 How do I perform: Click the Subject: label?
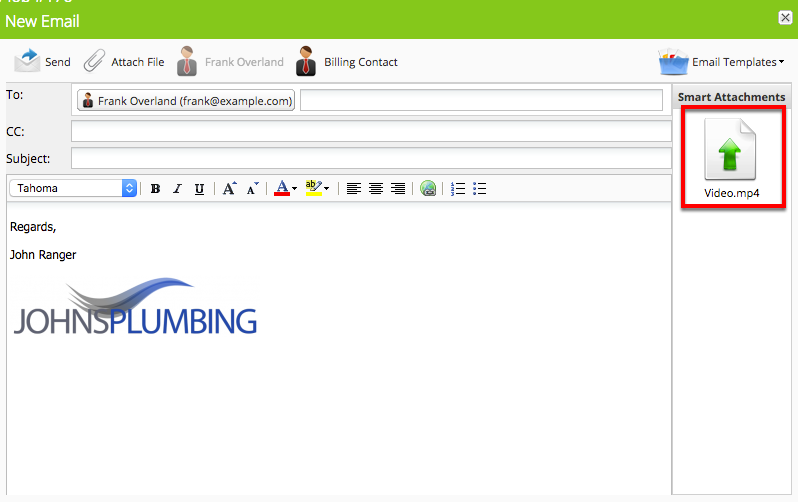(x=28, y=159)
